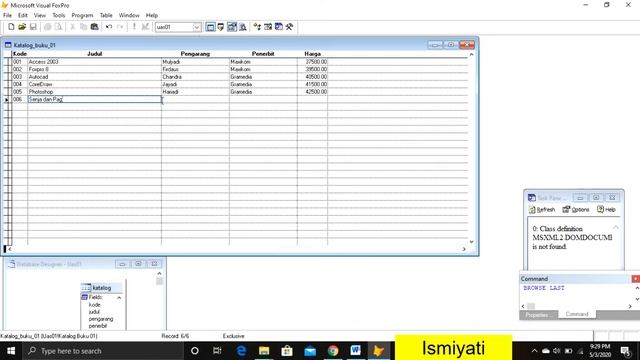Open the Window menu

click(x=129, y=16)
